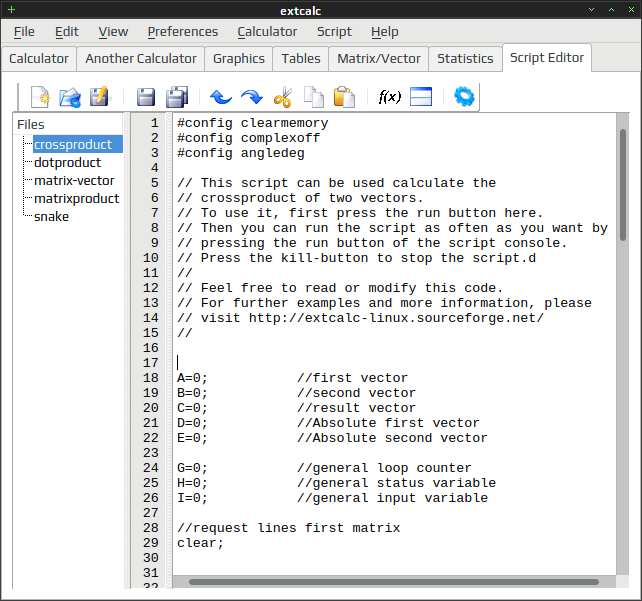Open the Calculator menu
This screenshot has width=642, height=601.
point(267,32)
